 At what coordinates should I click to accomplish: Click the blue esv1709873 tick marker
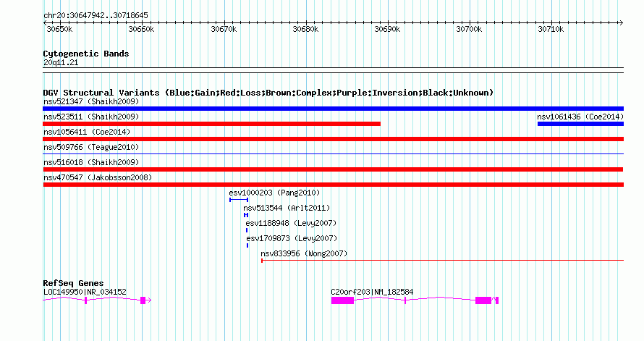(x=247, y=245)
